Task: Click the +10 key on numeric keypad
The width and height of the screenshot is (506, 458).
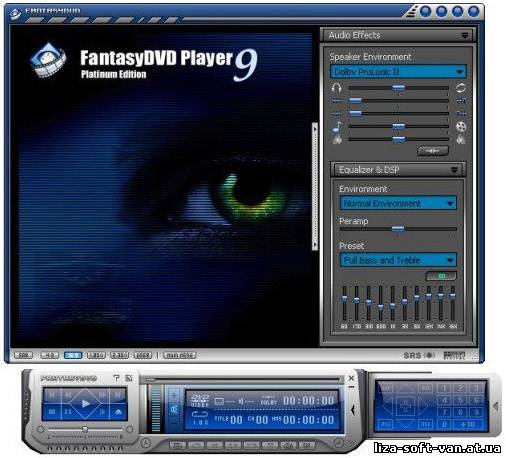Action: coord(468,424)
